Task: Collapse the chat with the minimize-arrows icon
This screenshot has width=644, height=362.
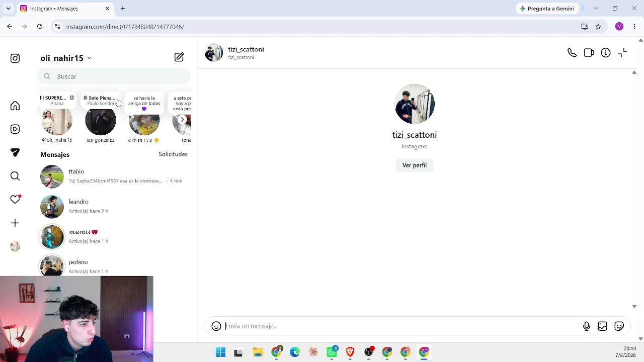Action: pos(622,53)
